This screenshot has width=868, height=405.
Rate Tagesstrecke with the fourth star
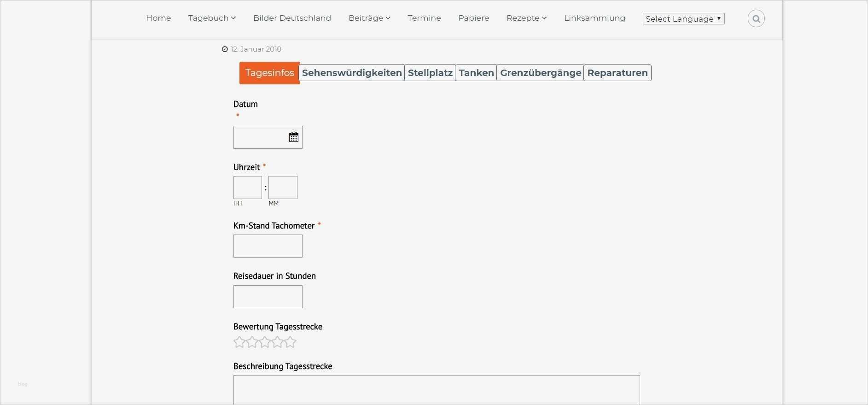tap(277, 342)
